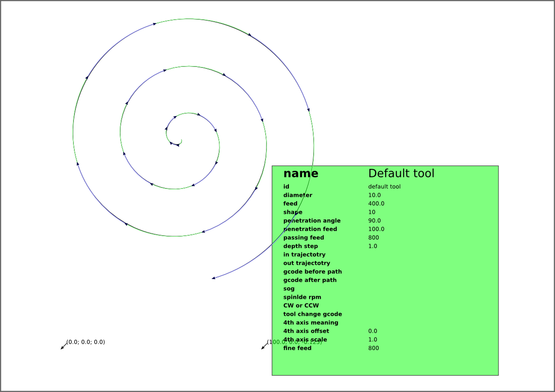
Task: Select the "4th axis offset" label
Action: [306, 331]
